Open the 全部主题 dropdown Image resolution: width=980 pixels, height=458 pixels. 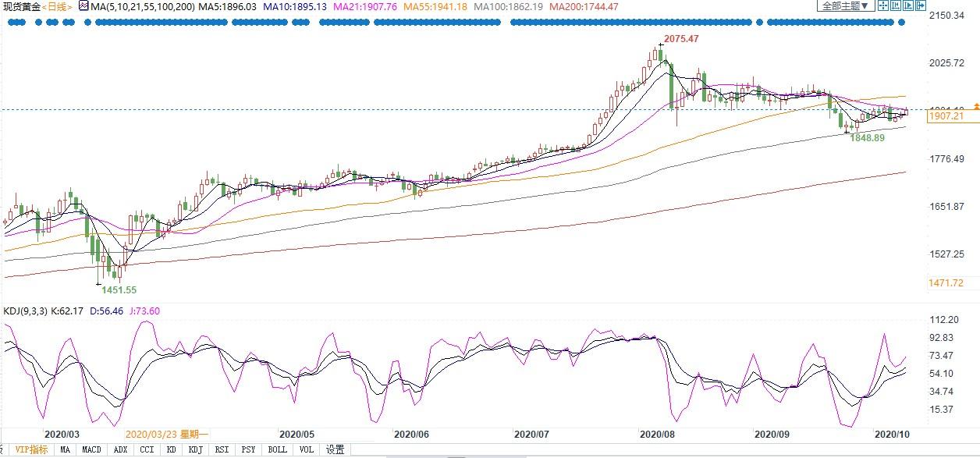[843, 5]
